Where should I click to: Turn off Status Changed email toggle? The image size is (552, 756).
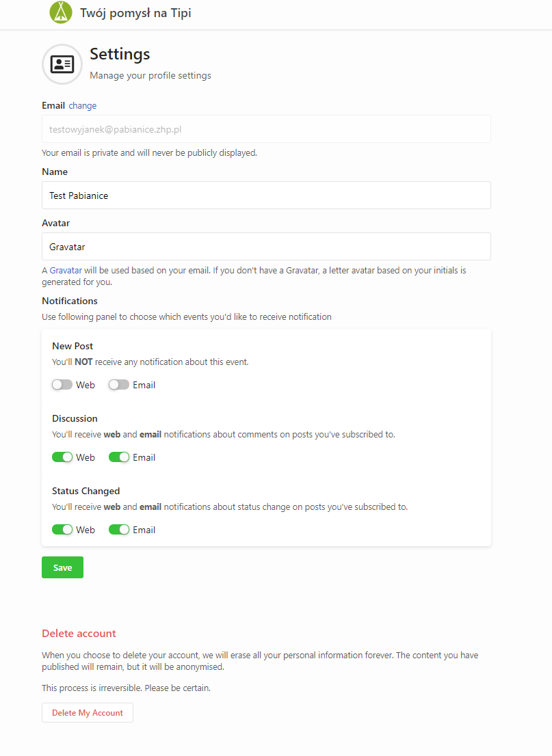[x=119, y=530]
